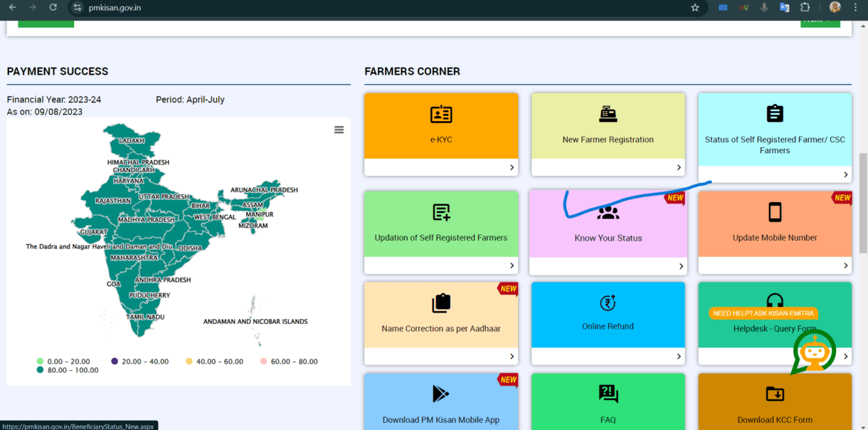Open the Google Translate extension icon
Screen dimensions: 868x430
click(x=785, y=7)
